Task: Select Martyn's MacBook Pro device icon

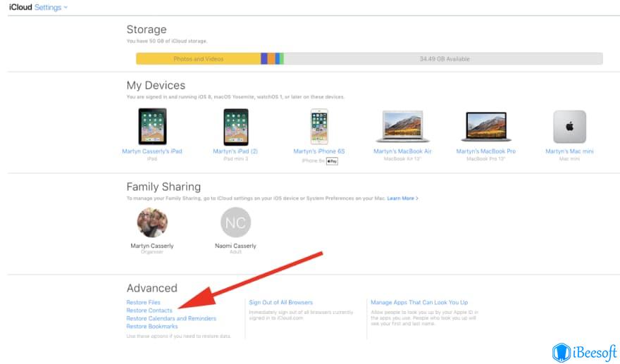Action: (x=486, y=127)
